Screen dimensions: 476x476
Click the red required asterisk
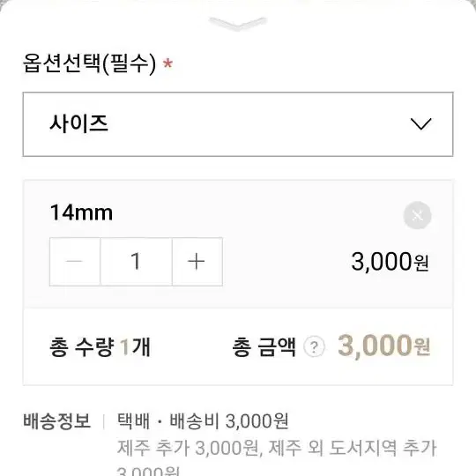point(167,63)
